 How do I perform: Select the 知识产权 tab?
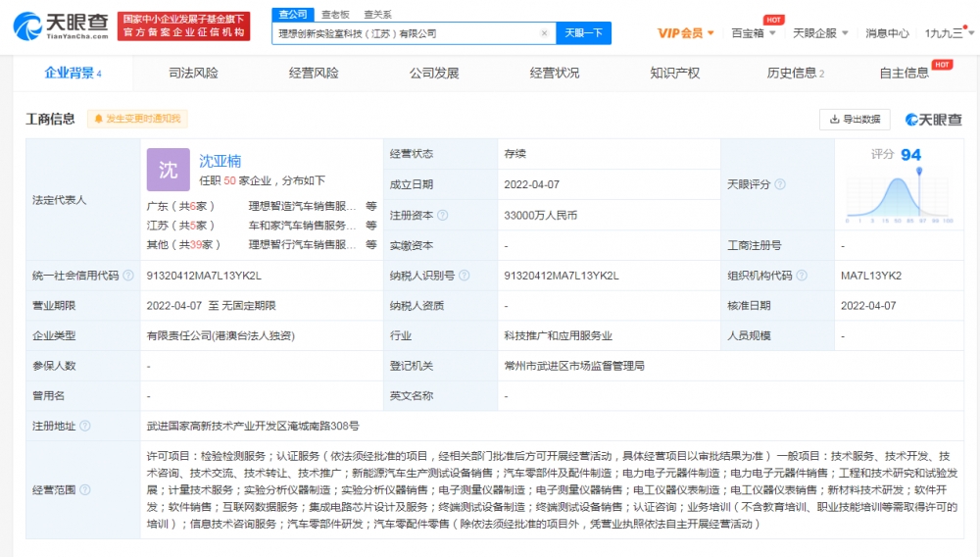click(675, 74)
